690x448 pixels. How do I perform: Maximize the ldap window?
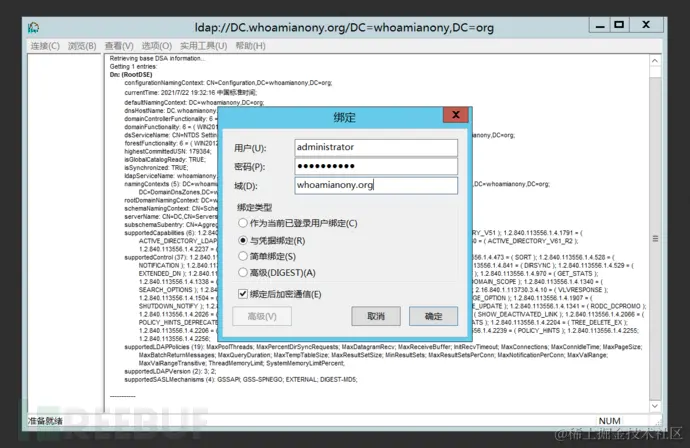pyautogui.click(x=619, y=25)
